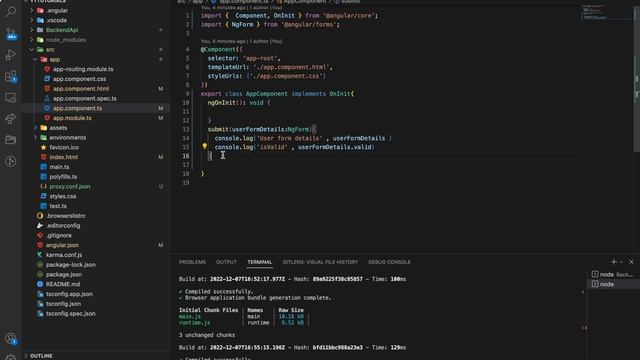Open proxy.conf.json file
640x360 pixels.
point(70,187)
